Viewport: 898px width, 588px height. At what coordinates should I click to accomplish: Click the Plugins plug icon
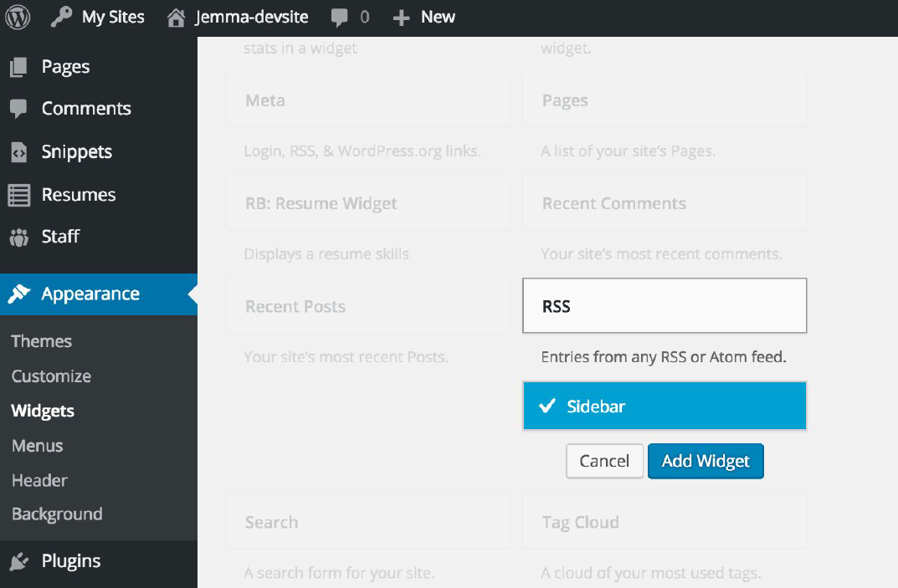(x=18, y=561)
